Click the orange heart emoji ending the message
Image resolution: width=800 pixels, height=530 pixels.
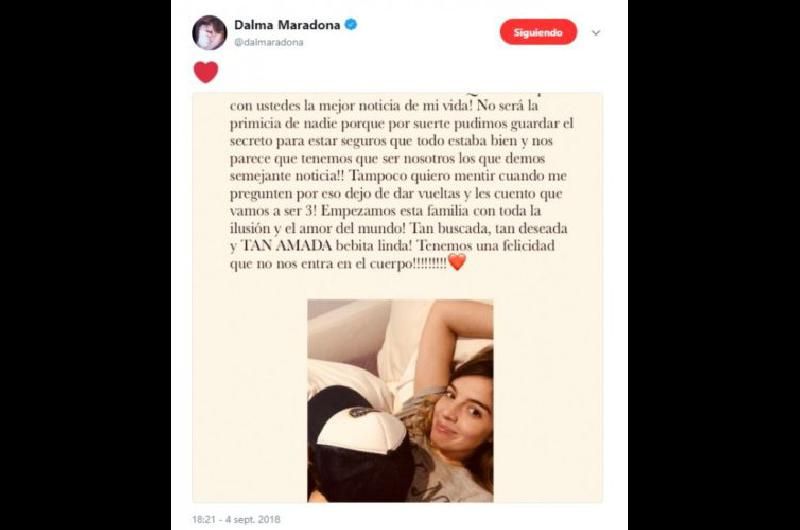(x=457, y=262)
